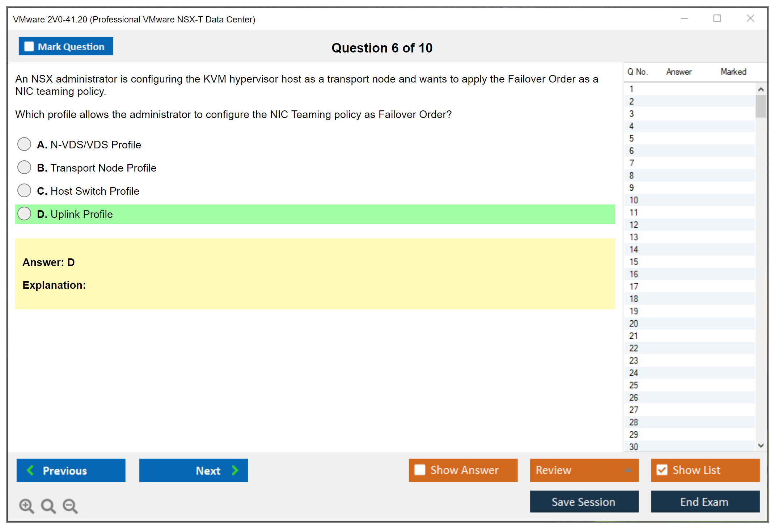The height and width of the screenshot is (532, 778).
Task: Expand the Review dropdown menu
Action: point(628,470)
